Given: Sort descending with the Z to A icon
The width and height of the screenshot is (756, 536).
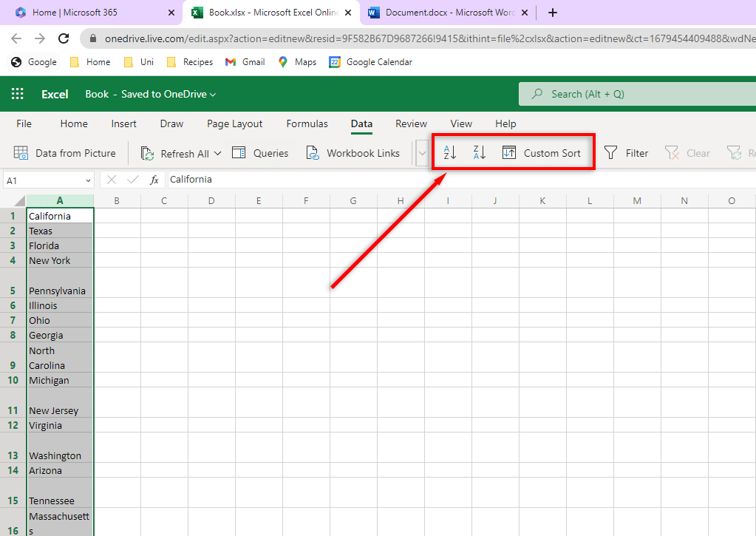Looking at the screenshot, I should (x=480, y=152).
